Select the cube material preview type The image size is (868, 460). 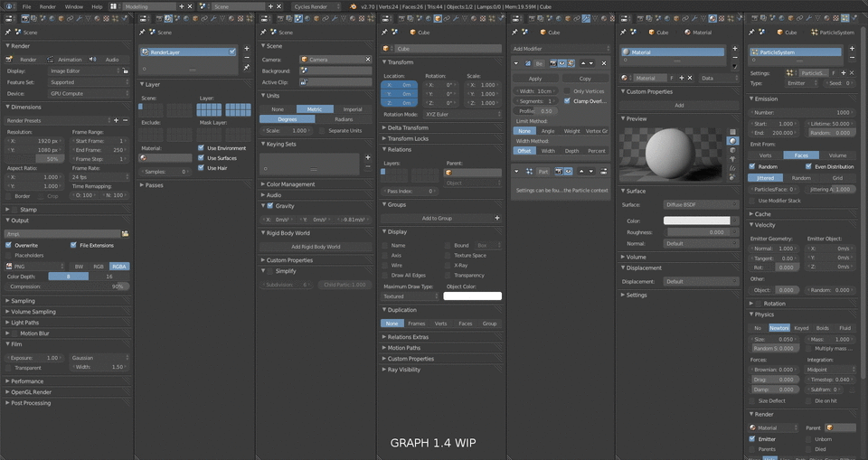point(733,150)
